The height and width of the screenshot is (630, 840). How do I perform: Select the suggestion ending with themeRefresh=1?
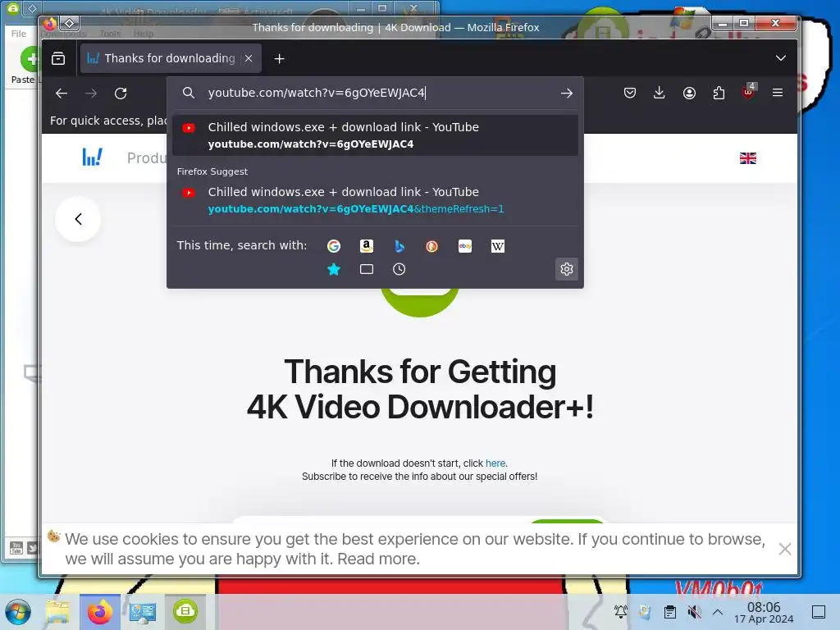tap(375, 200)
